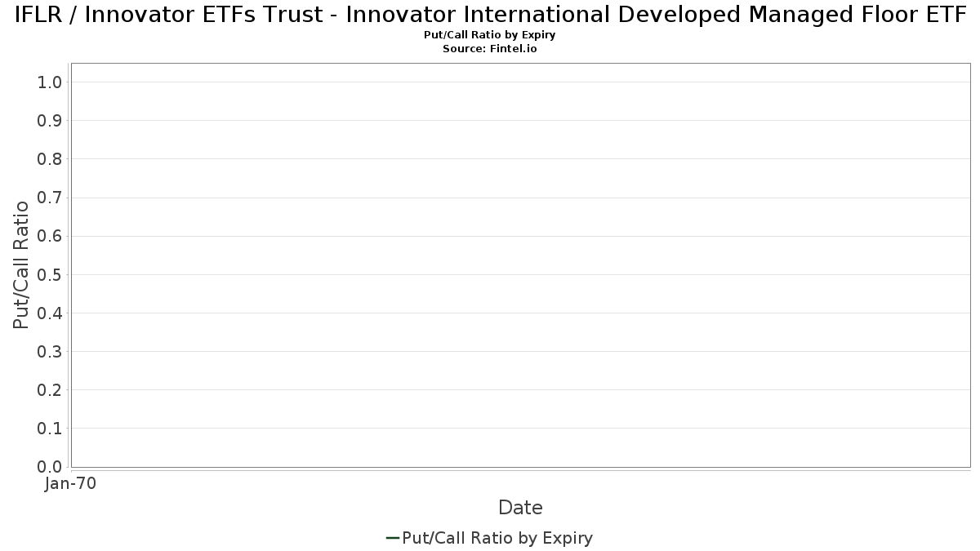Select the 0.8 y-axis tick label
This screenshot has height=551, width=980.
50,159
